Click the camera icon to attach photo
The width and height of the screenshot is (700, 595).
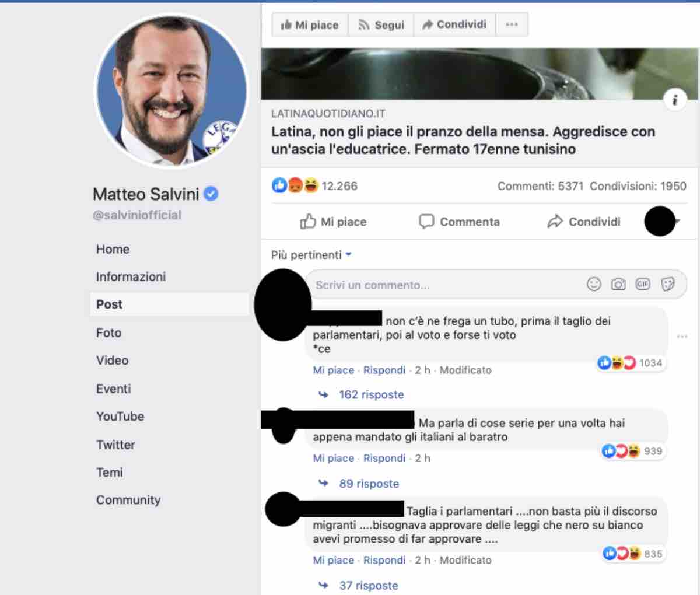(x=618, y=284)
